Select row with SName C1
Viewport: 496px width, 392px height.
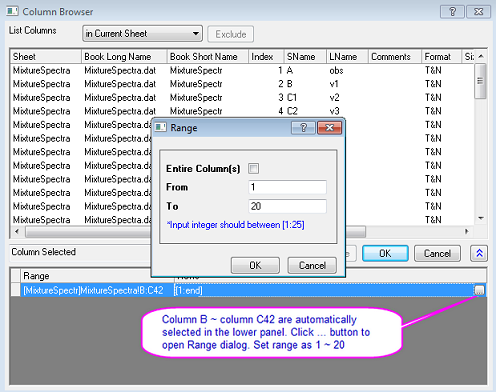click(242, 97)
